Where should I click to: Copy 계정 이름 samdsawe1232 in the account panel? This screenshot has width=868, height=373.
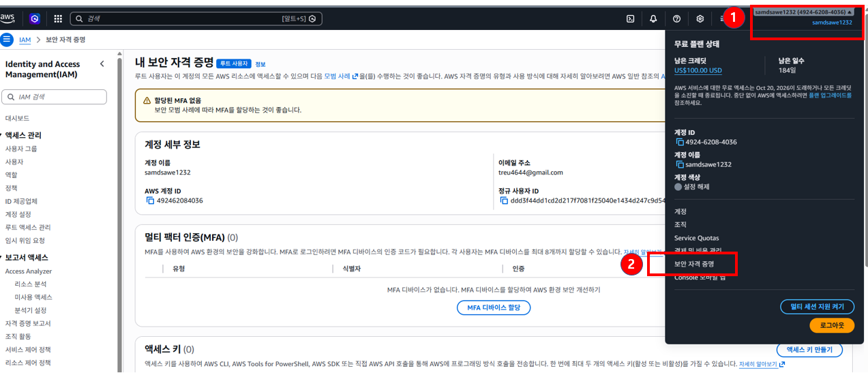click(x=680, y=164)
